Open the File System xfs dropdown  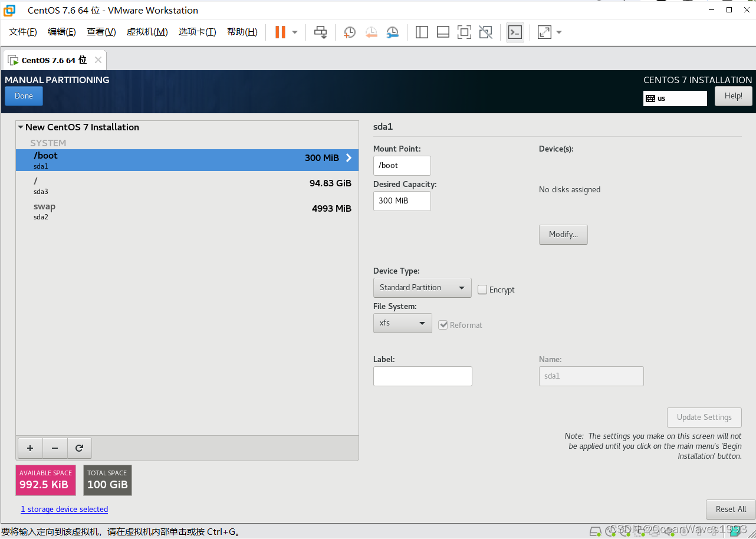[x=403, y=323]
